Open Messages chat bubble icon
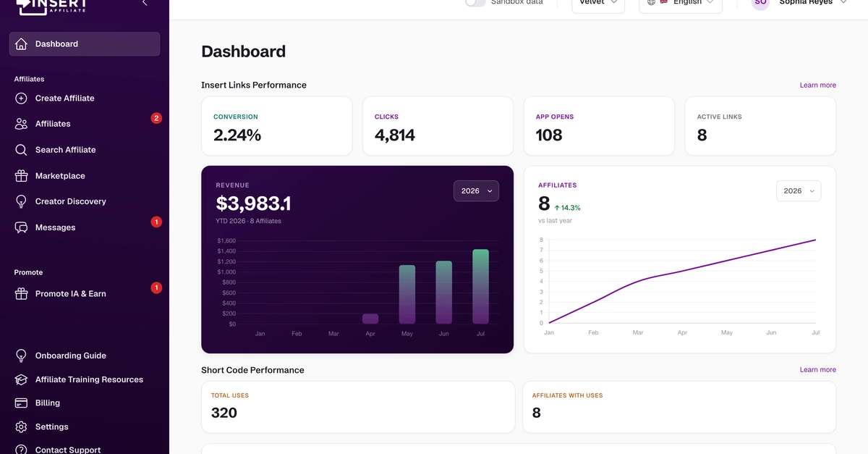Screen dimensions: 868x454 (x=21, y=227)
